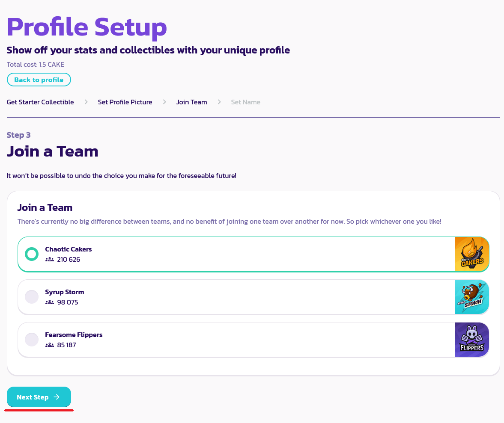Click the Fearsome Flippers team logo
This screenshot has width=504, height=423.
pyautogui.click(x=471, y=340)
